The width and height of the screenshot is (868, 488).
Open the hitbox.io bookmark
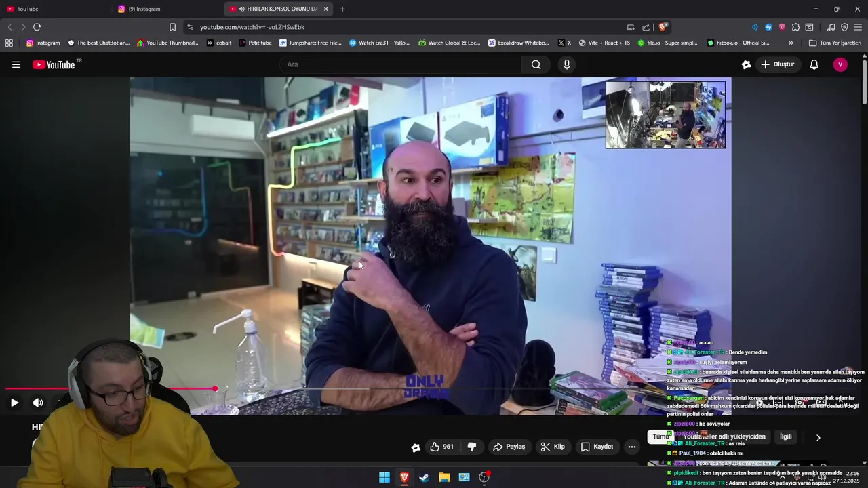tap(738, 43)
